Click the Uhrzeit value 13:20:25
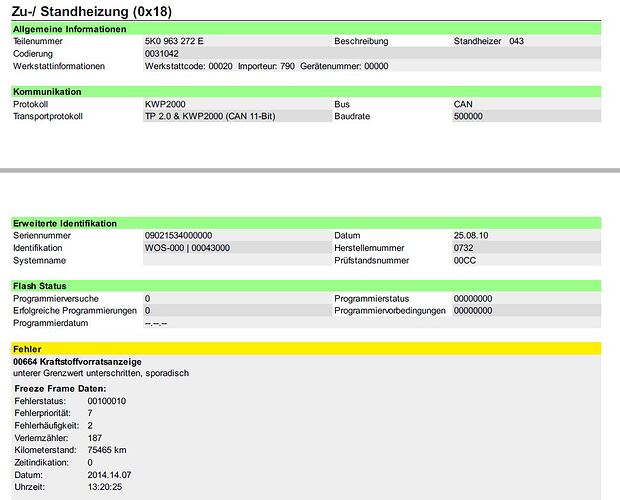 (x=105, y=488)
